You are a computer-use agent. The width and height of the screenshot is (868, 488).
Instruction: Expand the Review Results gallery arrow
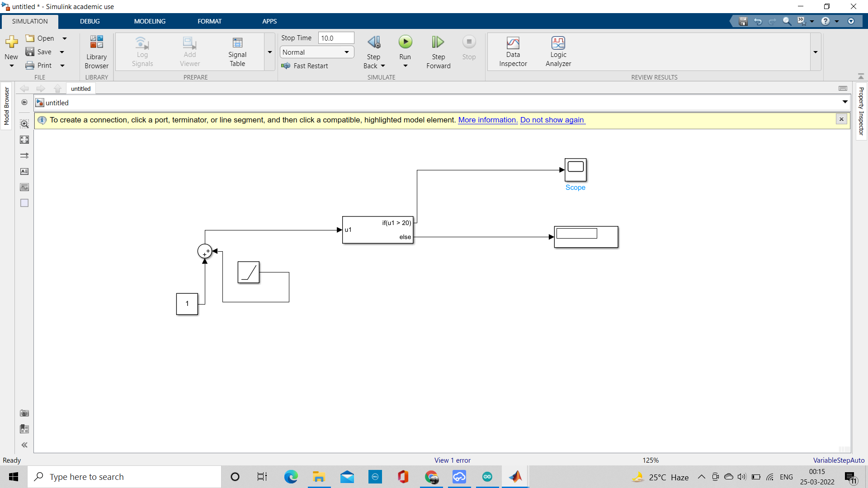click(x=816, y=52)
